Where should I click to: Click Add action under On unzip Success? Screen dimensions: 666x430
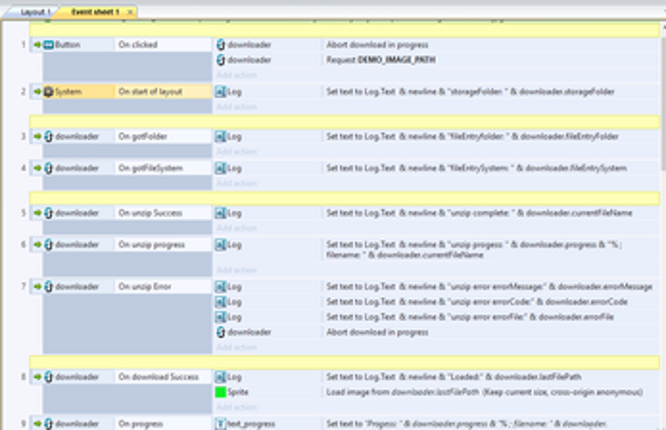(237, 228)
